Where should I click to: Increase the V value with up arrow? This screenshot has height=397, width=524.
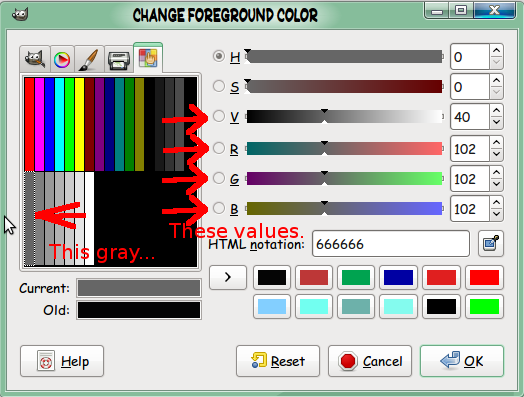coord(496,111)
